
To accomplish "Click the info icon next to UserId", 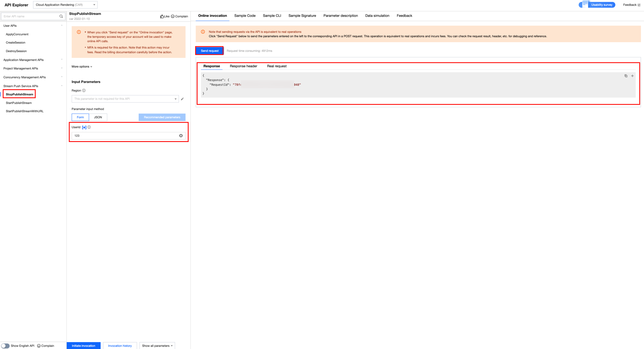I will point(89,127).
